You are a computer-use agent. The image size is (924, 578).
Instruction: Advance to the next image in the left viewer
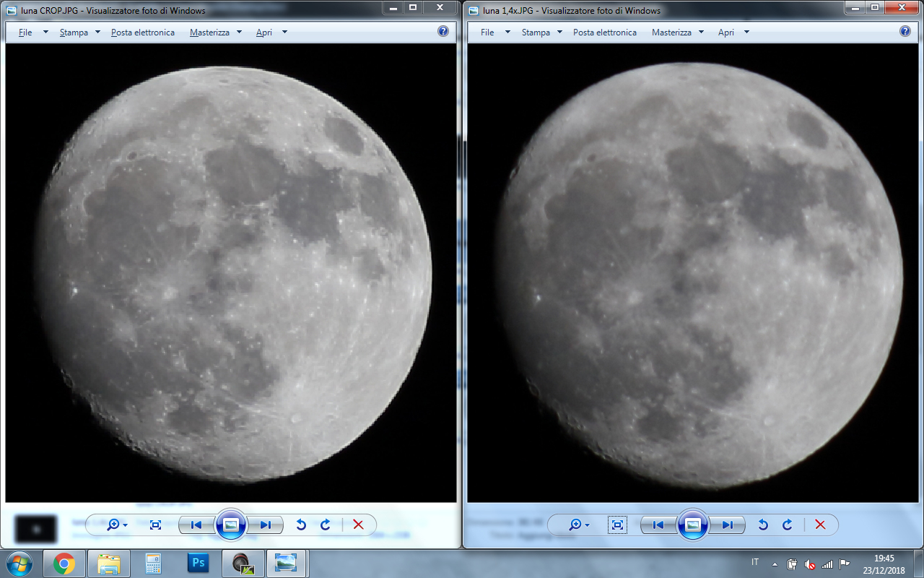click(x=266, y=525)
